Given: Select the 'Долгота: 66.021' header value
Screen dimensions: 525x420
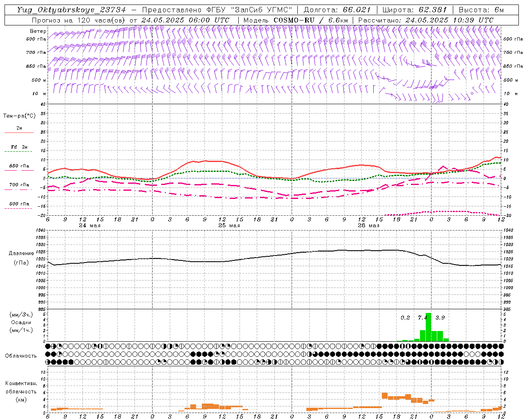Looking at the screenshot, I should pos(337,10).
